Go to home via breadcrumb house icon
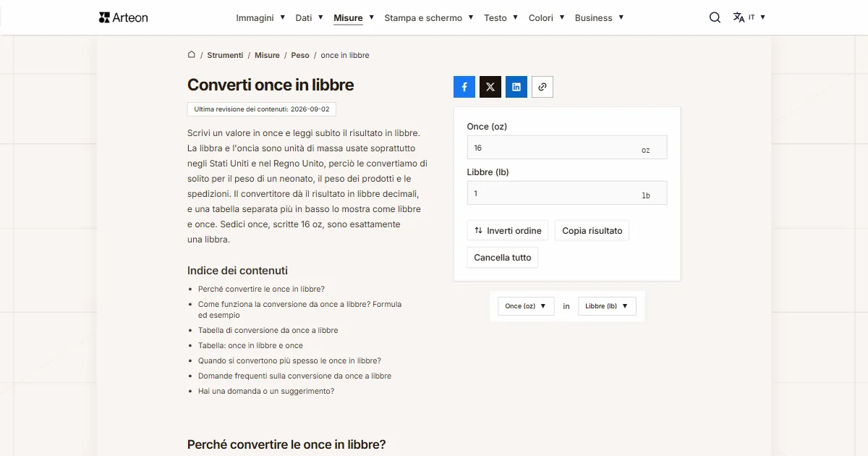 pos(192,54)
